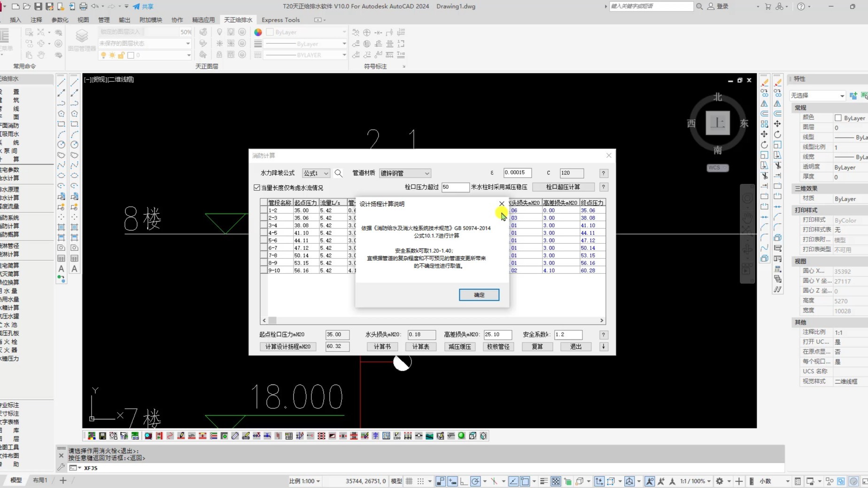This screenshot has width=868, height=488.
Task: Switch to the 注释 ribbon tab
Action: tap(36, 20)
